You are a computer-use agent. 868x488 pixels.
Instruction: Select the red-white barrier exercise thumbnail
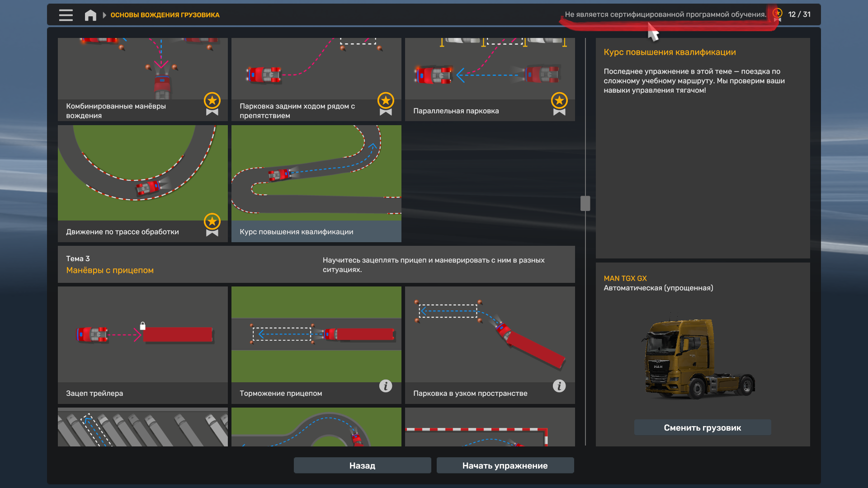[490, 427]
